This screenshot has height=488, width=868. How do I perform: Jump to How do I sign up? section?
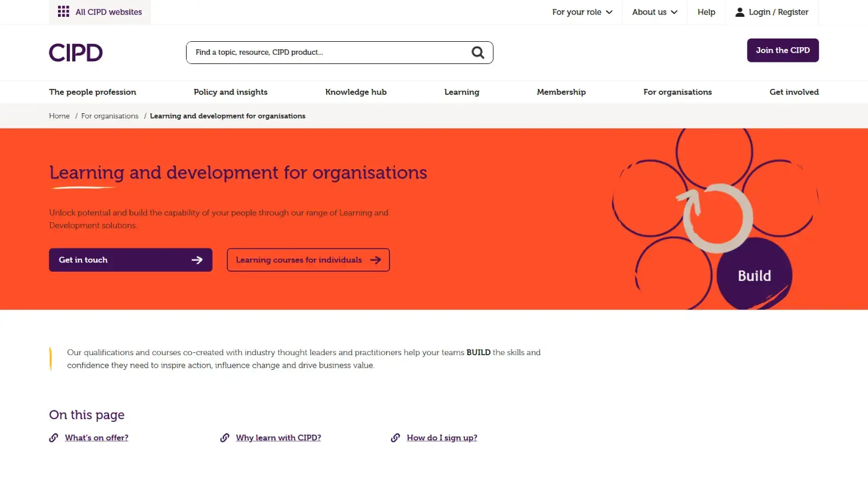click(442, 438)
